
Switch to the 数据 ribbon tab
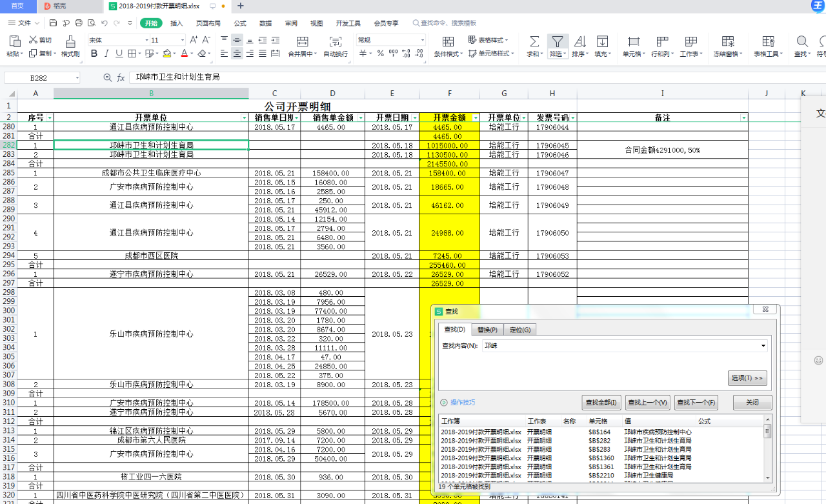pos(265,23)
